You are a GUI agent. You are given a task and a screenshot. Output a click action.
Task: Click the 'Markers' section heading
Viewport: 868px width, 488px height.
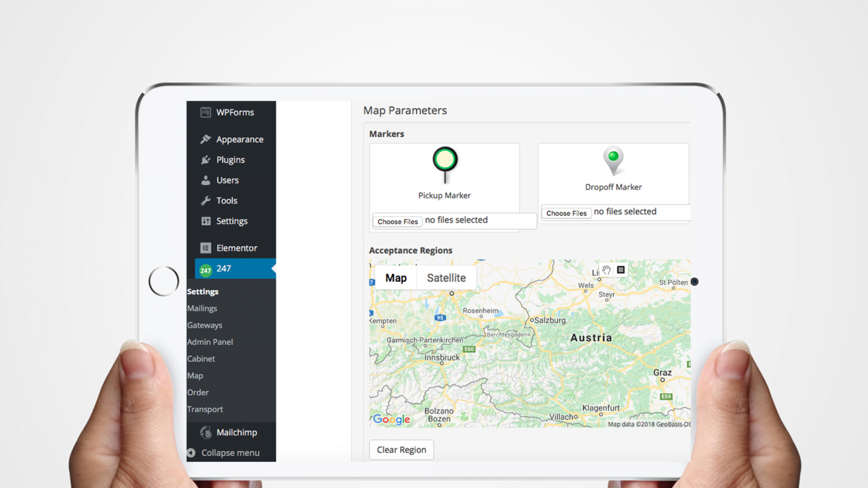387,134
